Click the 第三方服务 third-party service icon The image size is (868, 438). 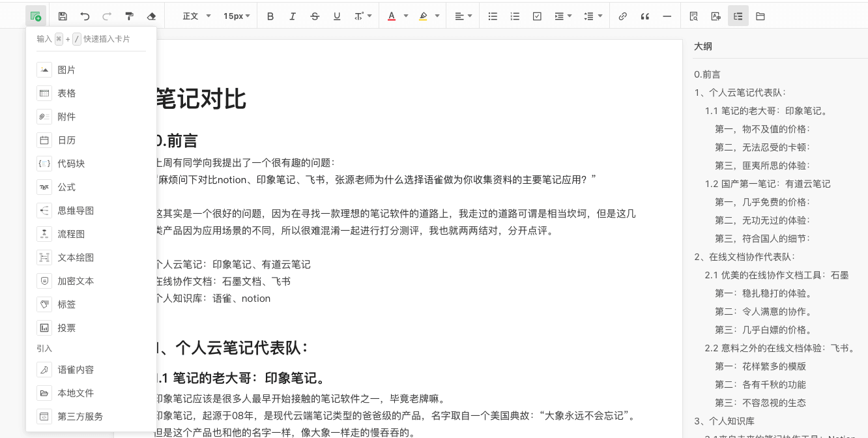44,416
